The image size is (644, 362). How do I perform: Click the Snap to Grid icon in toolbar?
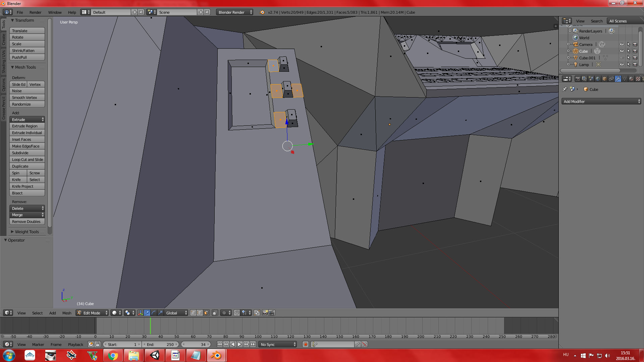click(x=244, y=312)
